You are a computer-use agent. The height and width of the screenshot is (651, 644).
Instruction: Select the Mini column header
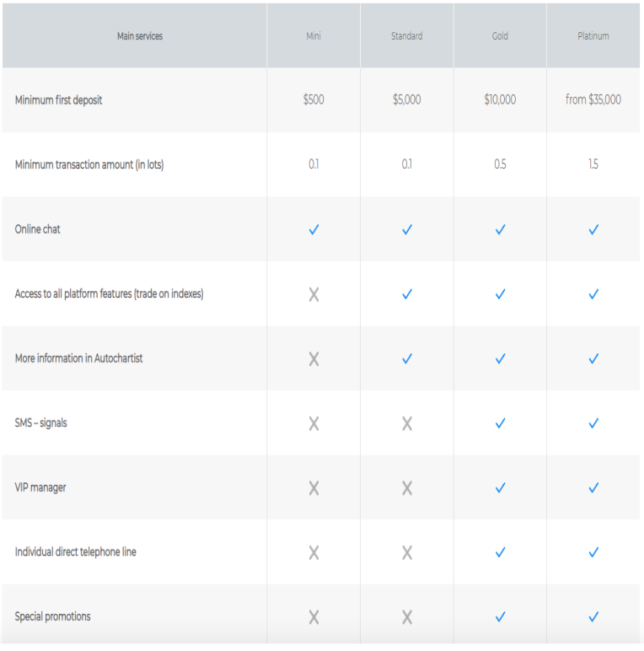[314, 36]
